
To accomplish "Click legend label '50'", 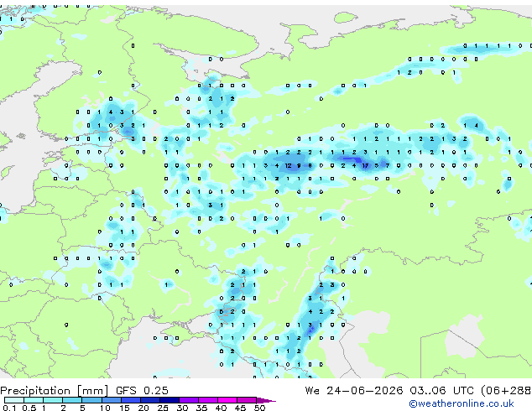I will (259, 408).
